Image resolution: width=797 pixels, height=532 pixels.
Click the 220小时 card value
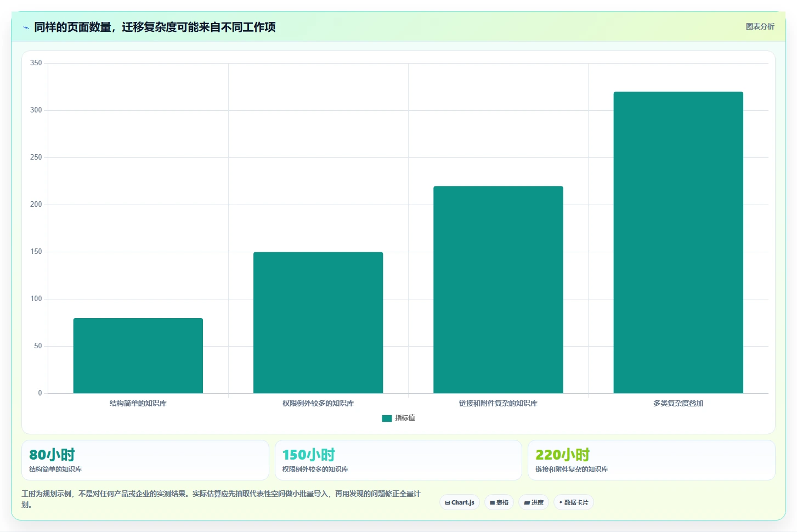point(563,455)
